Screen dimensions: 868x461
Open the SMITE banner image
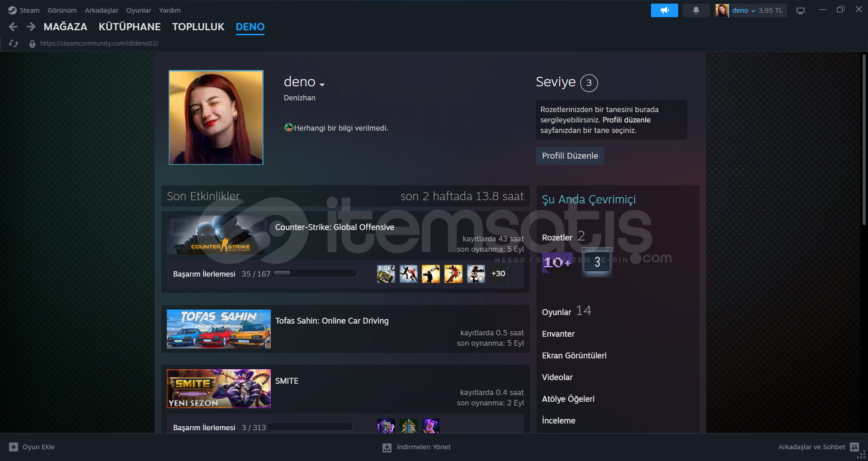pyautogui.click(x=219, y=389)
